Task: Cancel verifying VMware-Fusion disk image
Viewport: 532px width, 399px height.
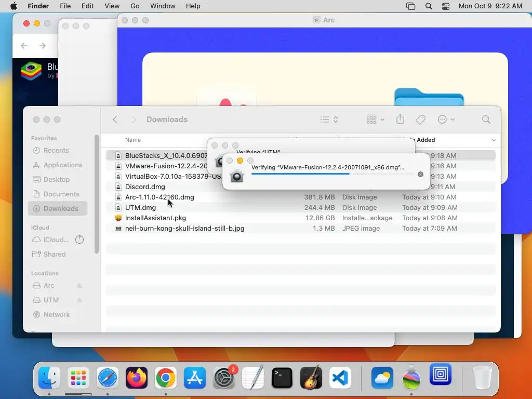Action: (420, 175)
